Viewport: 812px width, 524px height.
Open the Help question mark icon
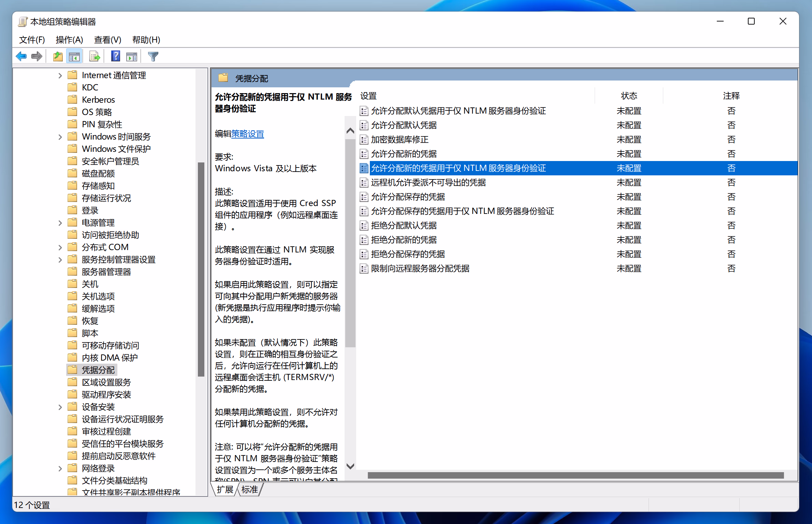pos(116,56)
